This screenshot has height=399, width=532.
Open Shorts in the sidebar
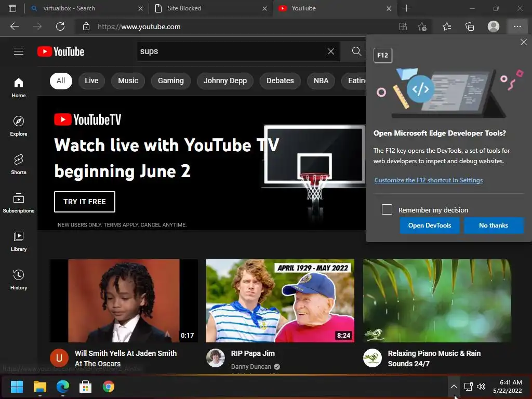click(19, 165)
